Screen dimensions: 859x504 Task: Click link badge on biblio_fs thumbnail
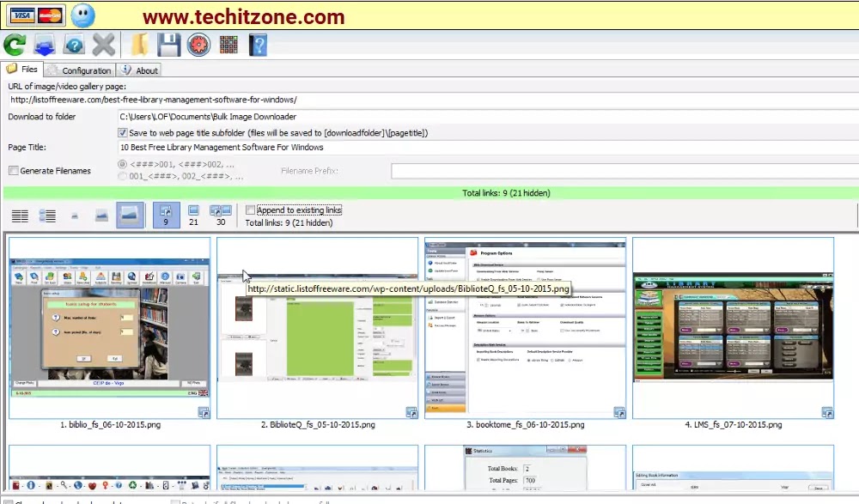tap(204, 413)
